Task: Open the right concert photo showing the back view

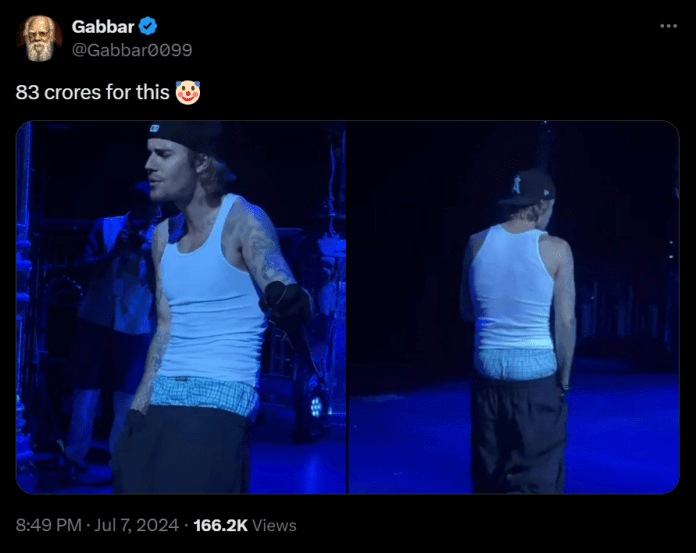Action: point(514,307)
